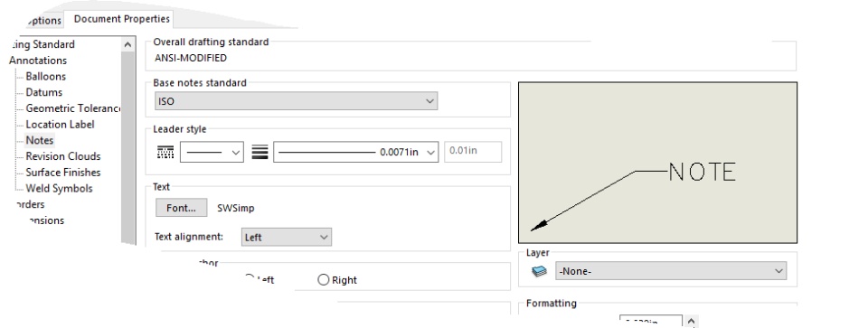868x328 pixels.
Task: Switch to the Document Properties tab
Action: pos(121,19)
